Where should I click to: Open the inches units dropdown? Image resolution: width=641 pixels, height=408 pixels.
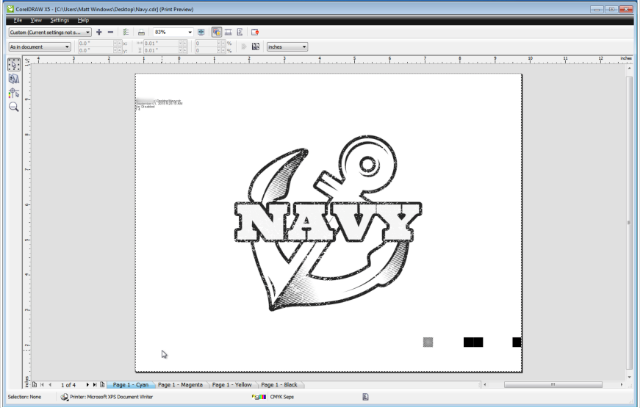pyautogui.click(x=287, y=47)
